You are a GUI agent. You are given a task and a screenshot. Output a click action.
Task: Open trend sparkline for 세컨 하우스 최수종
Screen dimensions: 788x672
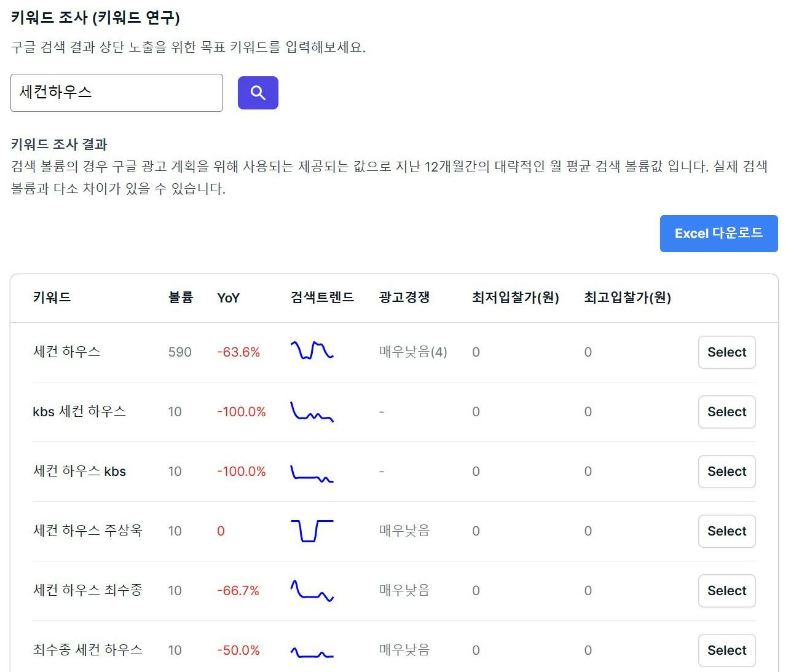click(x=312, y=591)
